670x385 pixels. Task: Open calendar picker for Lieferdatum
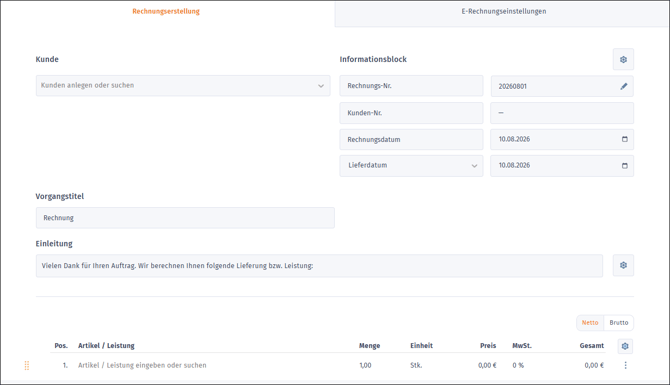coord(625,166)
